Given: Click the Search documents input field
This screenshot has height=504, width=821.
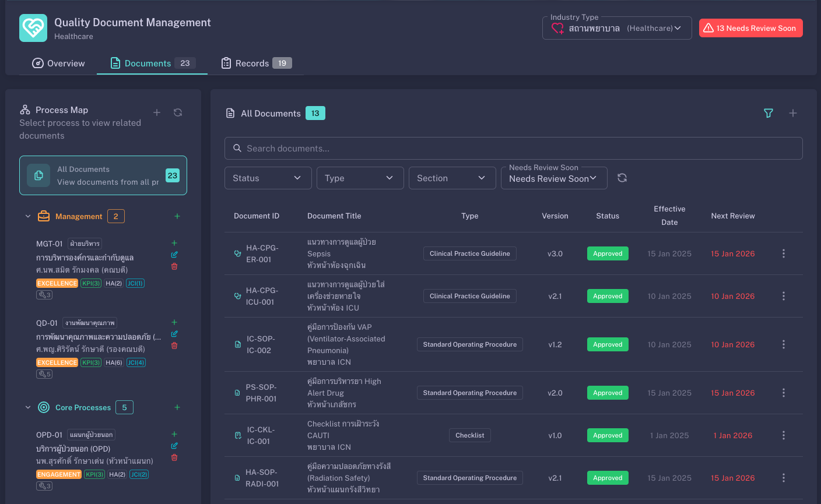Looking at the screenshot, I should point(513,149).
